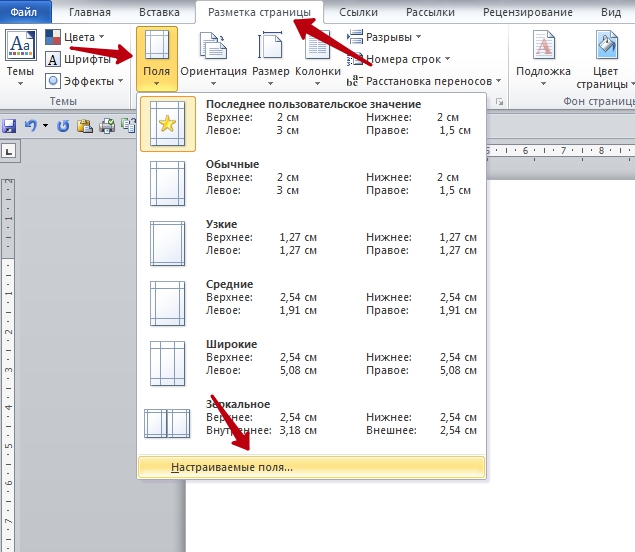Expand the Цвета theme colors dropdown
This screenshot has height=552, width=635.
76,37
